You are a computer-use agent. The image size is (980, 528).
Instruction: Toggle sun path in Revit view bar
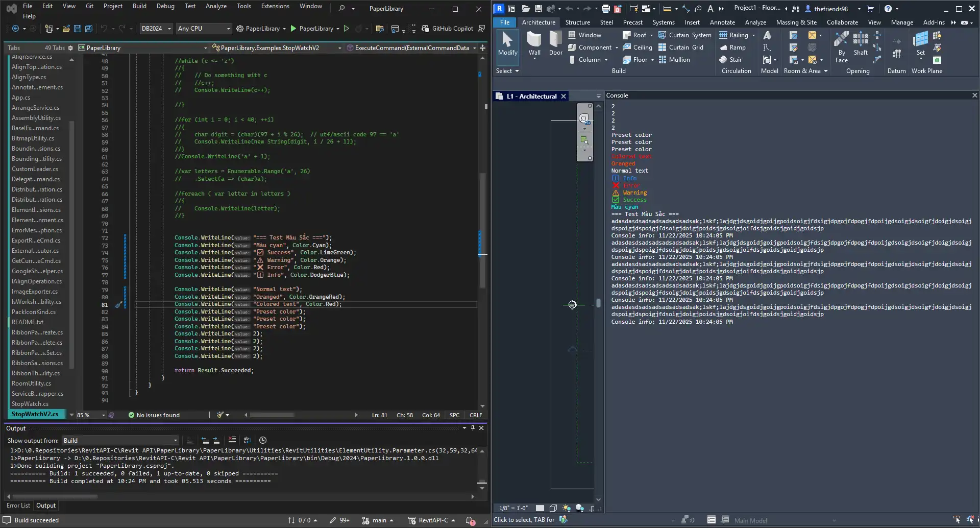point(567,508)
